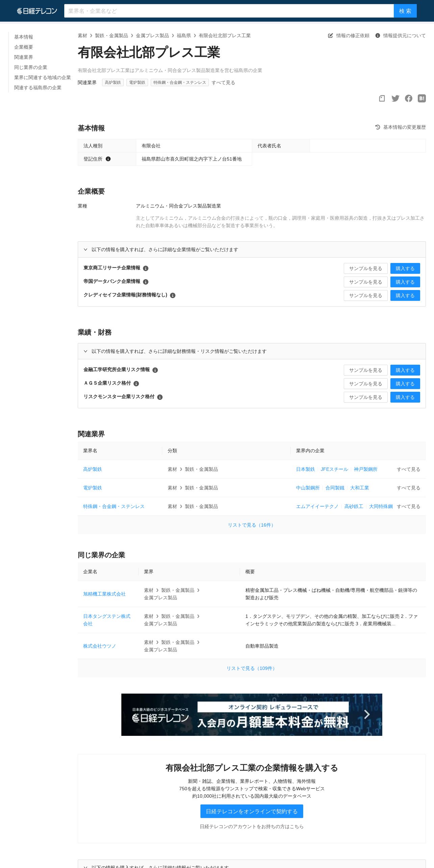View sample for ＡＧＳ企業リスク格付
Screen dimensions: 434x868
tap(366, 384)
